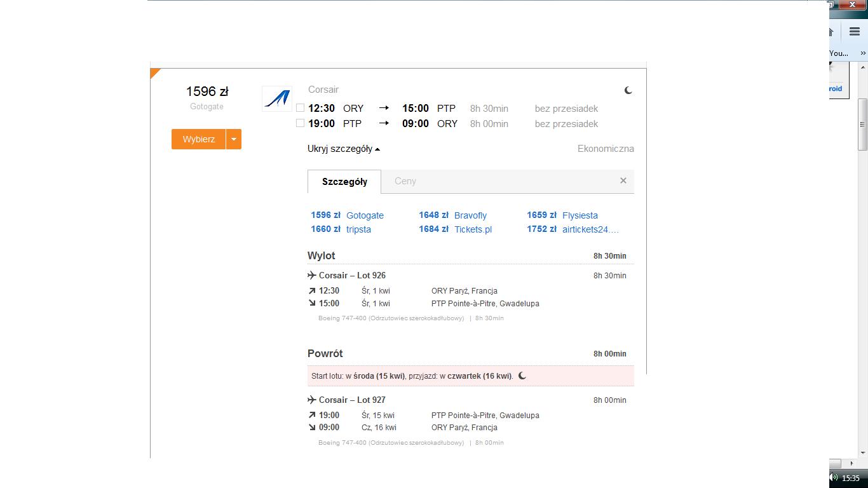Click the 'Corsair – Lot 927' flight label

click(x=352, y=400)
